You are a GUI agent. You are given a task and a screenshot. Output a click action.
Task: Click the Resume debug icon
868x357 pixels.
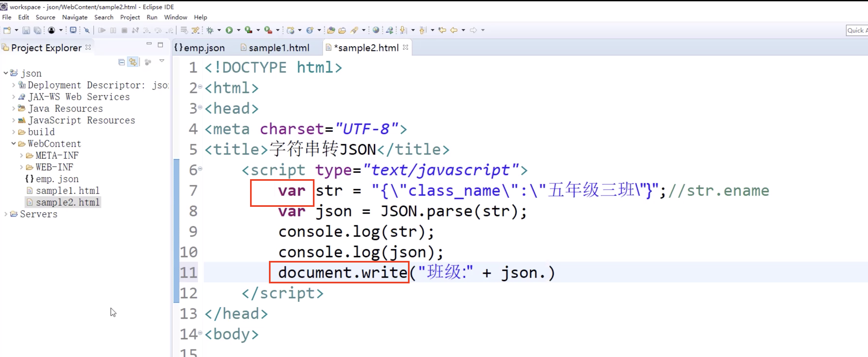102,30
